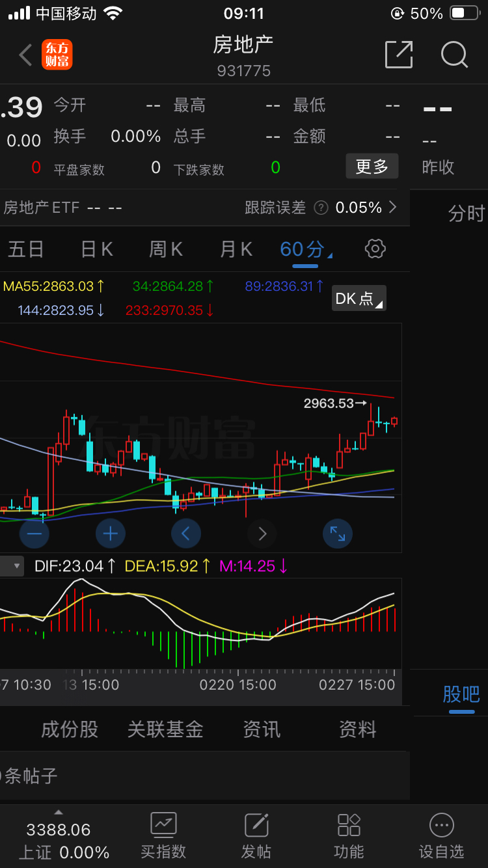Tap the back arrow icon

(26, 55)
